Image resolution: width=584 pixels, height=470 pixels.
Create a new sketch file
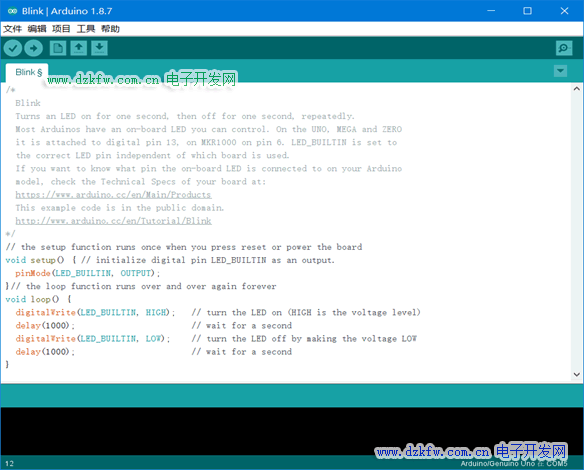(58, 48)
